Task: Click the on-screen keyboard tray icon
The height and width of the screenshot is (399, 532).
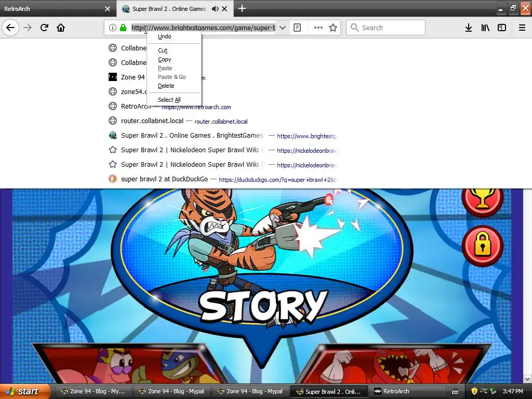Action: point(455,392)
